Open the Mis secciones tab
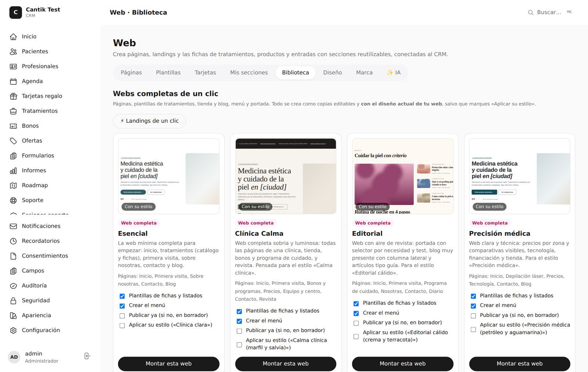Screen dimensions: 588x372 (x=249, y=73)
